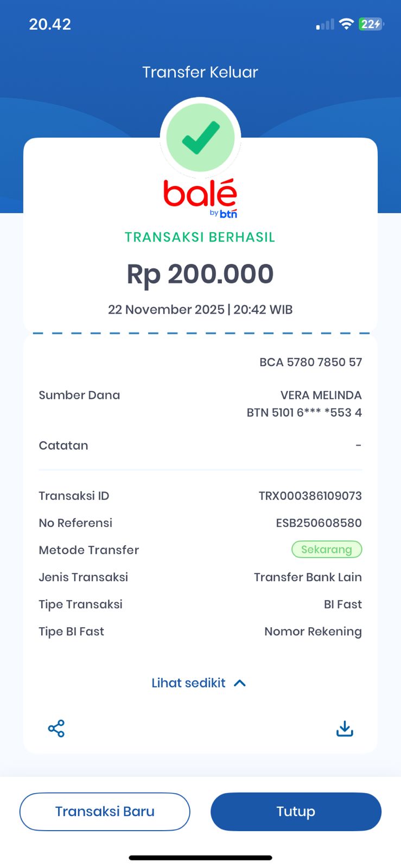Tap the share icon
401x868 pixels.
[x=56, y=729]
